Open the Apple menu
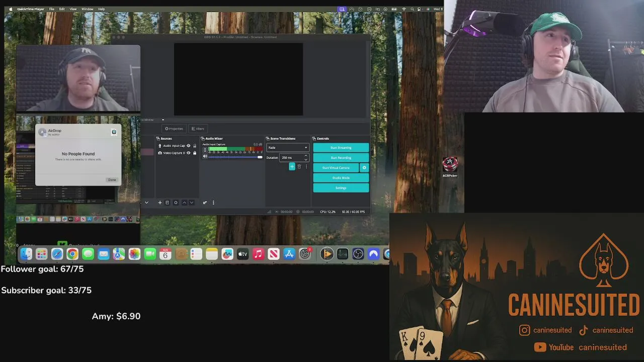 (11, 9)
